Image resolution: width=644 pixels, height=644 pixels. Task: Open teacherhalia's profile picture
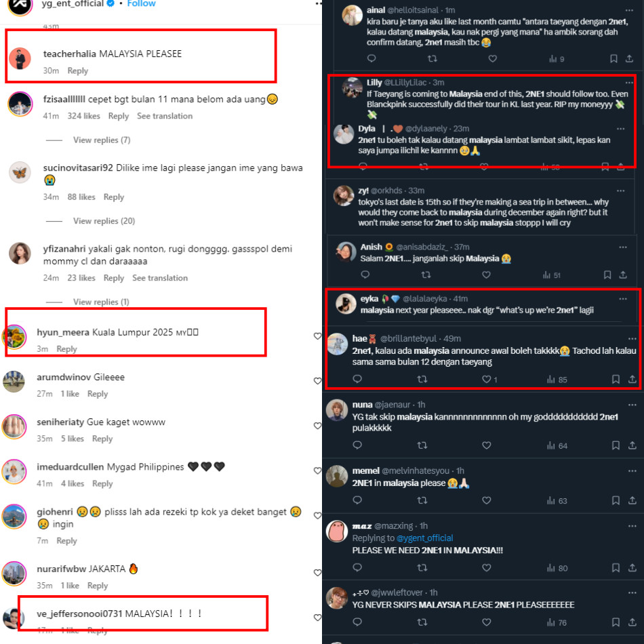20,58
